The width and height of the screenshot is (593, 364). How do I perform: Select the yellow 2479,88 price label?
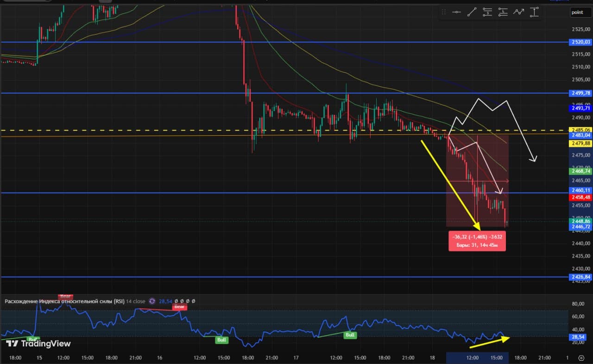point(580,144)
